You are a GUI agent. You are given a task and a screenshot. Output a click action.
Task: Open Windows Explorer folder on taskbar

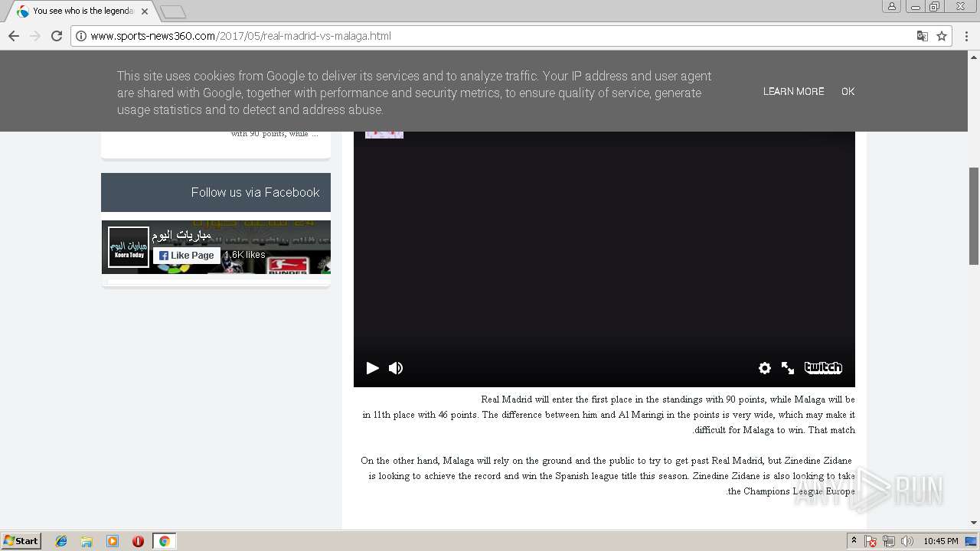pos(87,541)
